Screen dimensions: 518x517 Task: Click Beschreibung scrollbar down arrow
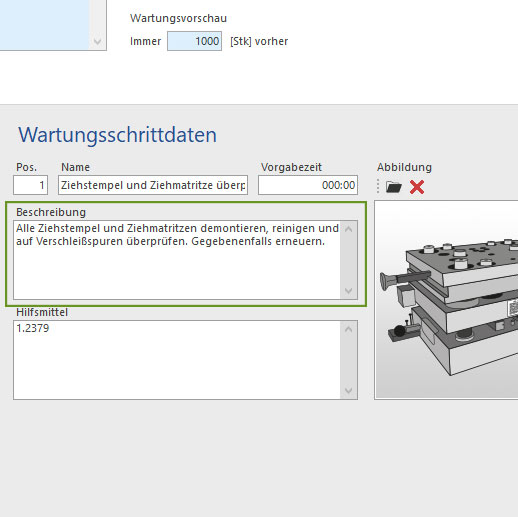click(349, 291)
